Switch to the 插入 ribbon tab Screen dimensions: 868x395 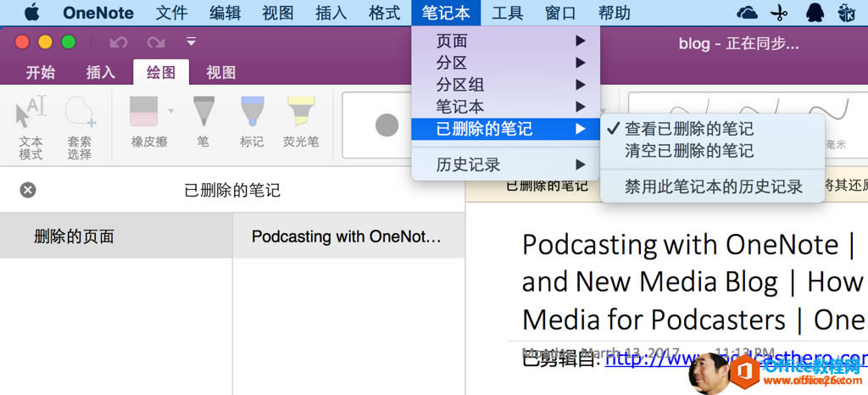click(x=100, y=72)
